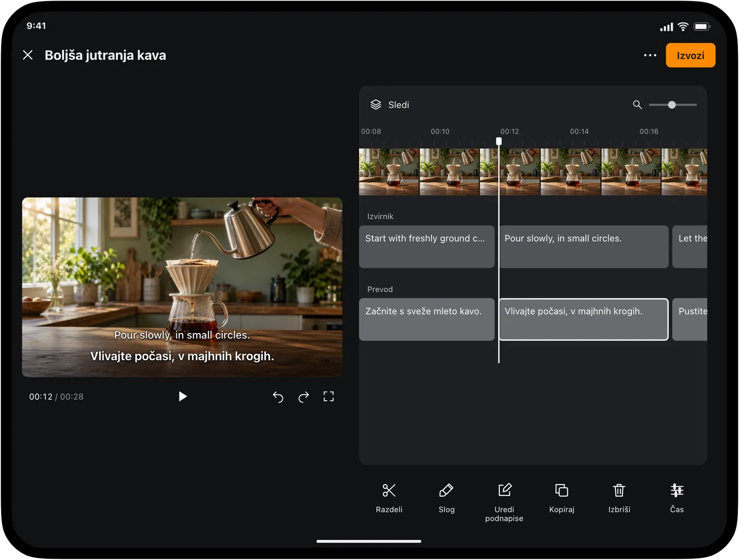739x560 pixels.
Task: Tap the Kopiraj copy icon
Action: coord(562,498)
